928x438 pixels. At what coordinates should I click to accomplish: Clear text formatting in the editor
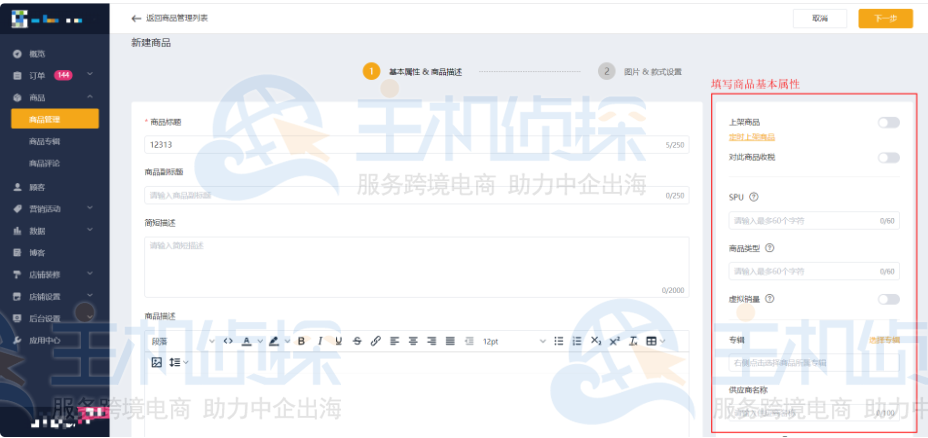tap(633, 341)
